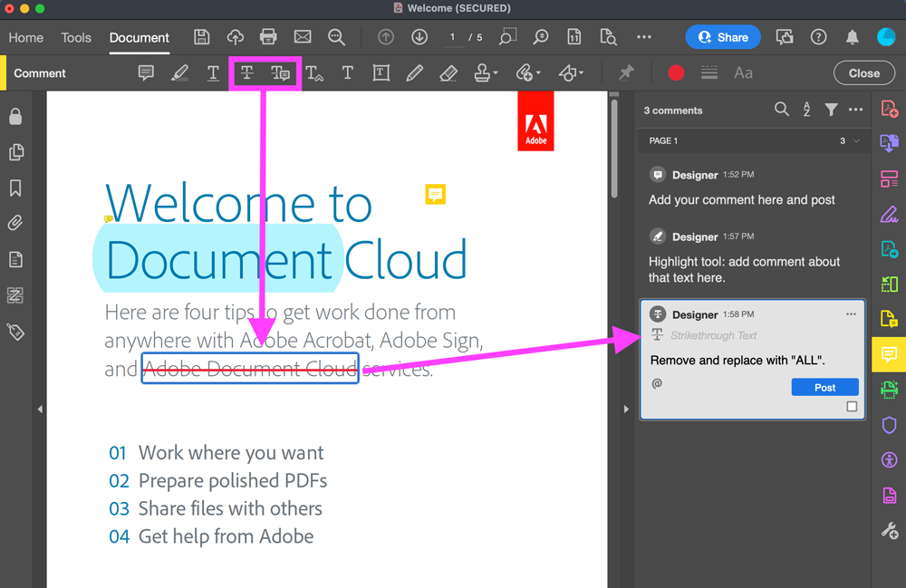
Task: Collapse the PAGE 1 comments group
Action: [x=856, y=141]
